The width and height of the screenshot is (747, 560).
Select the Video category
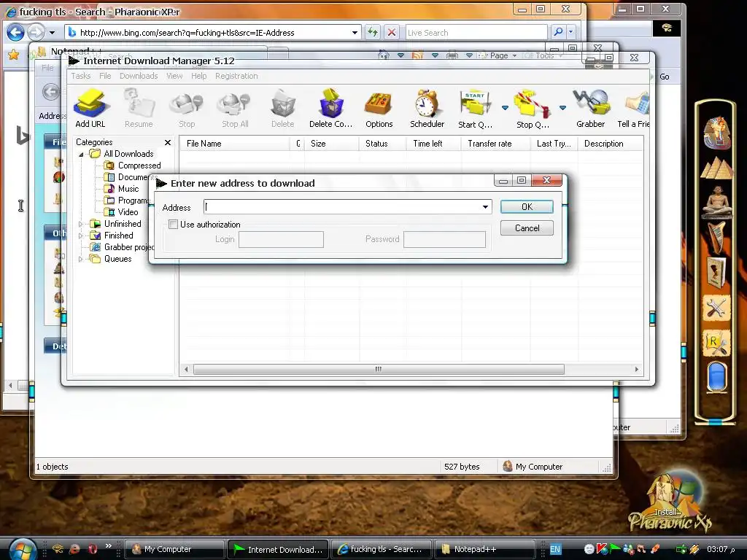pos(122,212)
